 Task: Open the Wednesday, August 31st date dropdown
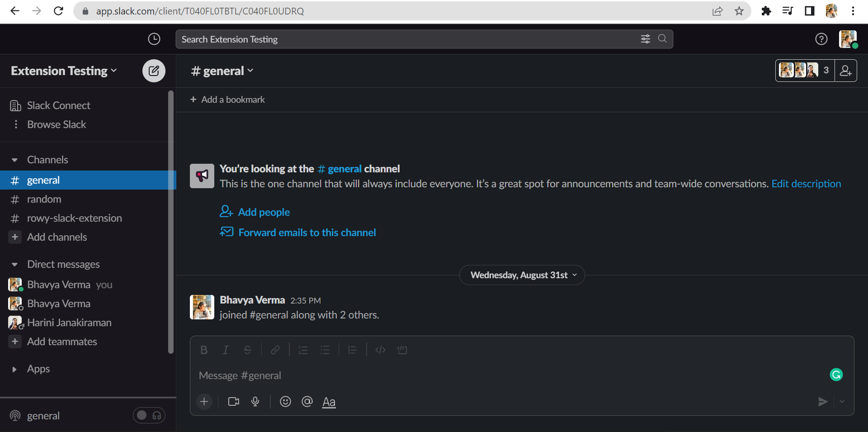coord(522,275)
